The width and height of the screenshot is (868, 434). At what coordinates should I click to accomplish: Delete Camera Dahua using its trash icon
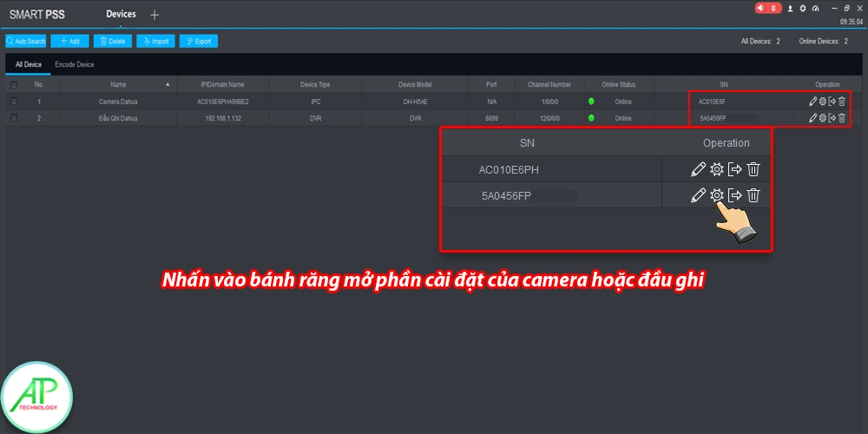(841, 102)
